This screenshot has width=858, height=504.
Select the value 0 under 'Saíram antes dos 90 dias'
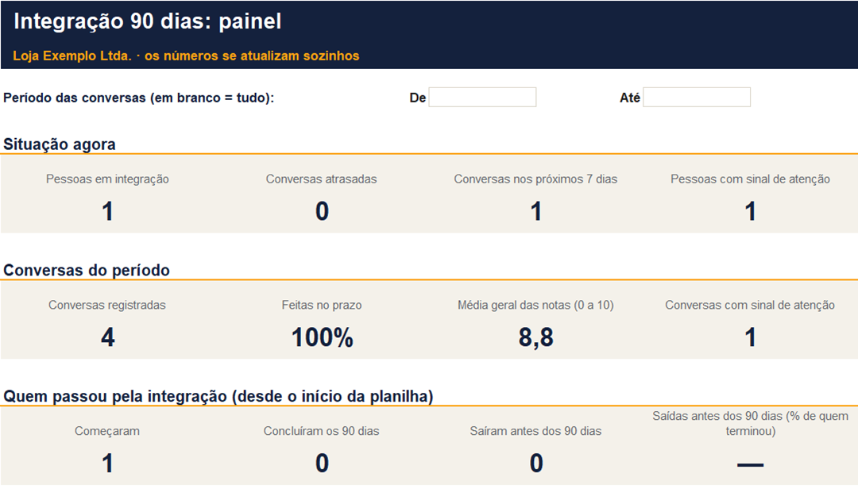click(x=536, y=464)
